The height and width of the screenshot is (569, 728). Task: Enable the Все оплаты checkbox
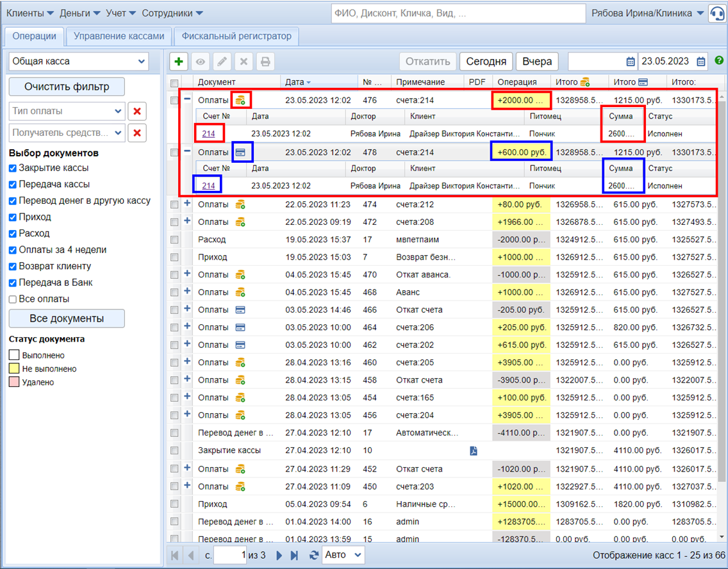(x=13, y=299)
